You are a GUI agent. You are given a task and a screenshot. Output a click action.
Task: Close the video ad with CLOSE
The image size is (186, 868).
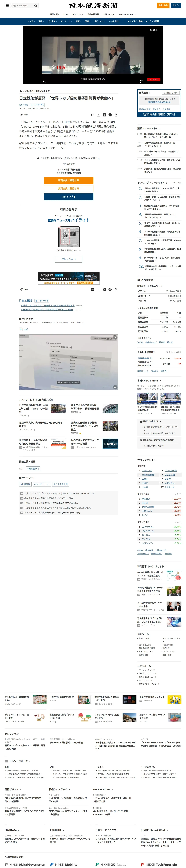coord(154,30)
